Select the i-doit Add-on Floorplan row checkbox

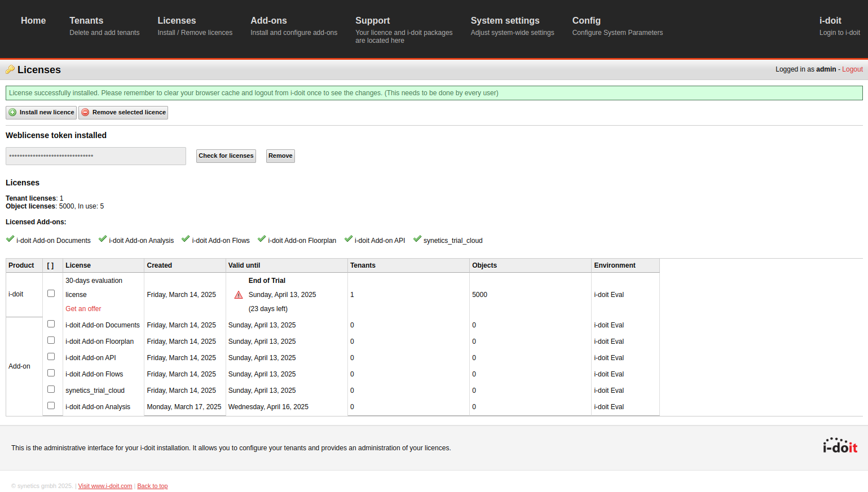tap(51, 340)
